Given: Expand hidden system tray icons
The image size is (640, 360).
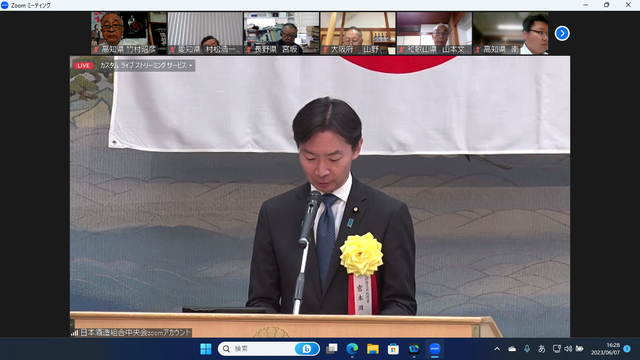Looking at the screenshot, I should point(497,349).
